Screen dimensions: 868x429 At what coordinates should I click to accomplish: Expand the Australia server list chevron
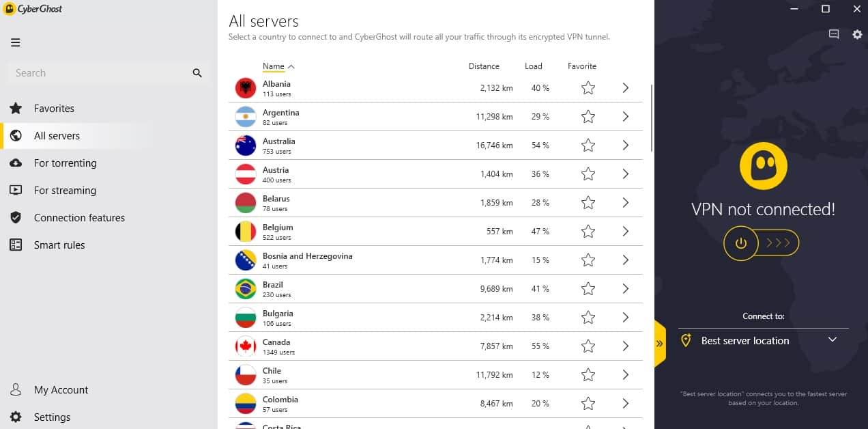pyautogui.click(x=625, y=146)
